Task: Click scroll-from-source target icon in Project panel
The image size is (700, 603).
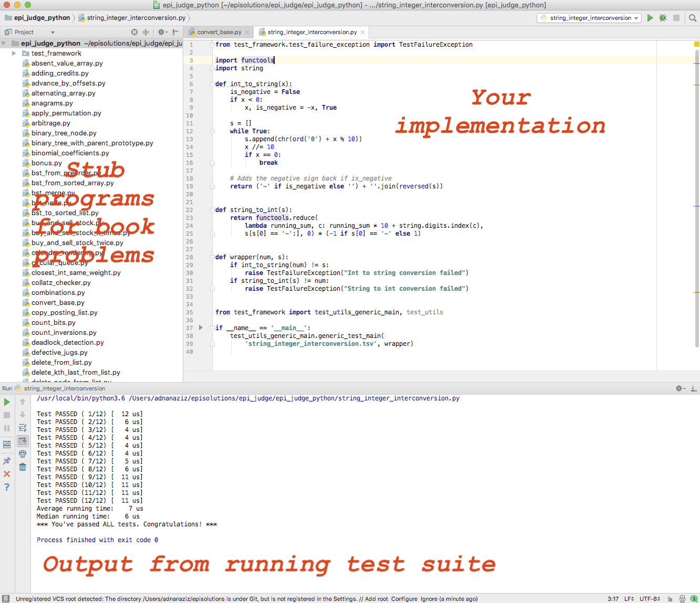Action: point(134,32)
